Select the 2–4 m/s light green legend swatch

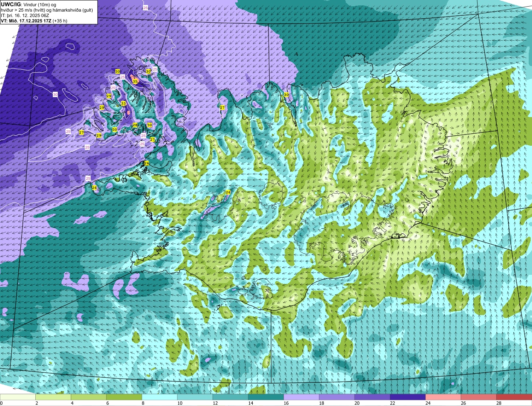coord(53,397)
